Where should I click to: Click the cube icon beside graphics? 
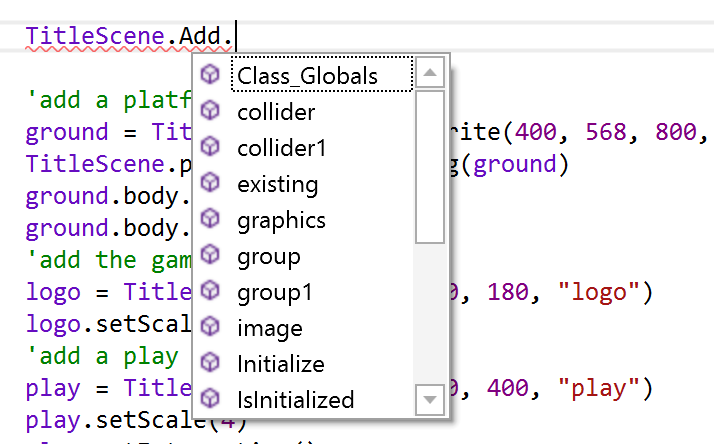(x=210, y=220)
